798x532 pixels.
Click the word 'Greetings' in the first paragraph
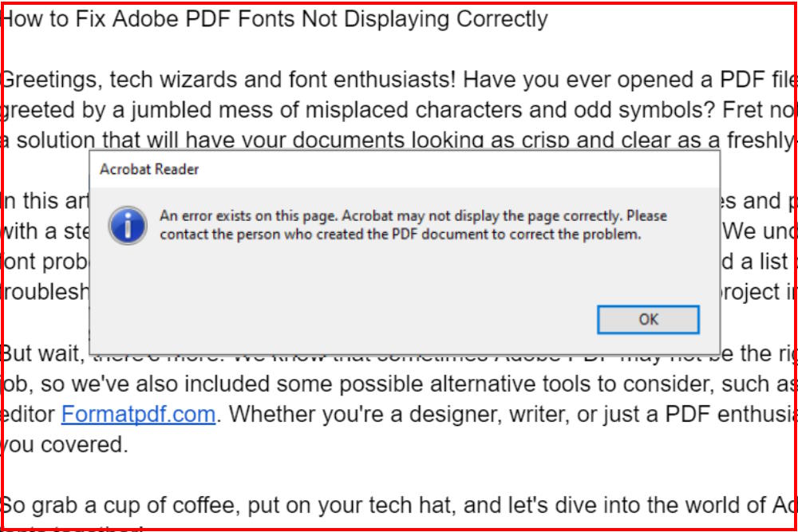click(x=32, y=78)
